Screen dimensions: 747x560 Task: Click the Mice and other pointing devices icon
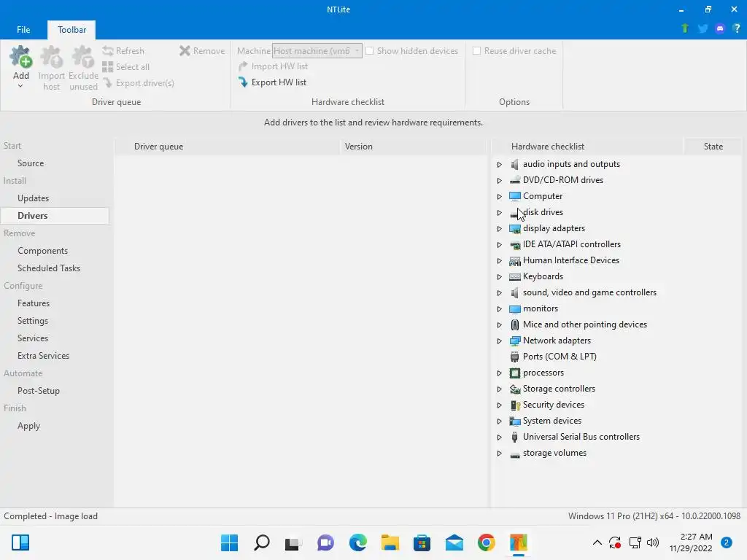click(514, 324)
